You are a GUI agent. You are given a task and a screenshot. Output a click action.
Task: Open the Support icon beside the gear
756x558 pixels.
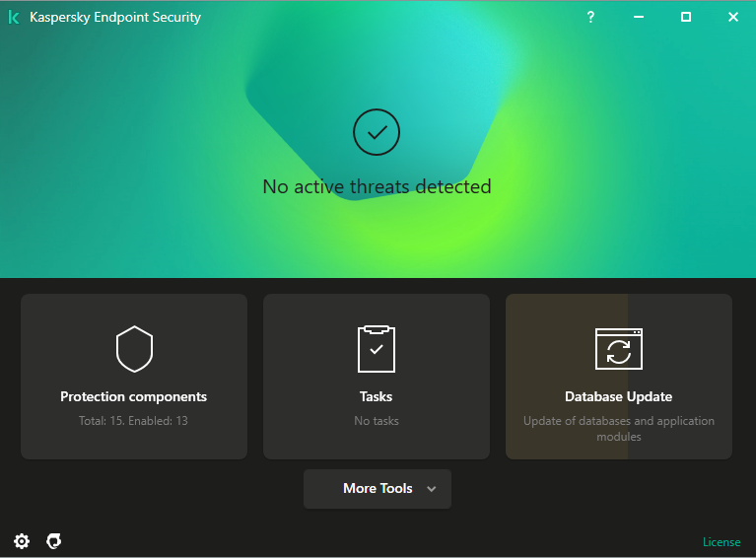(x=55, y=540)
